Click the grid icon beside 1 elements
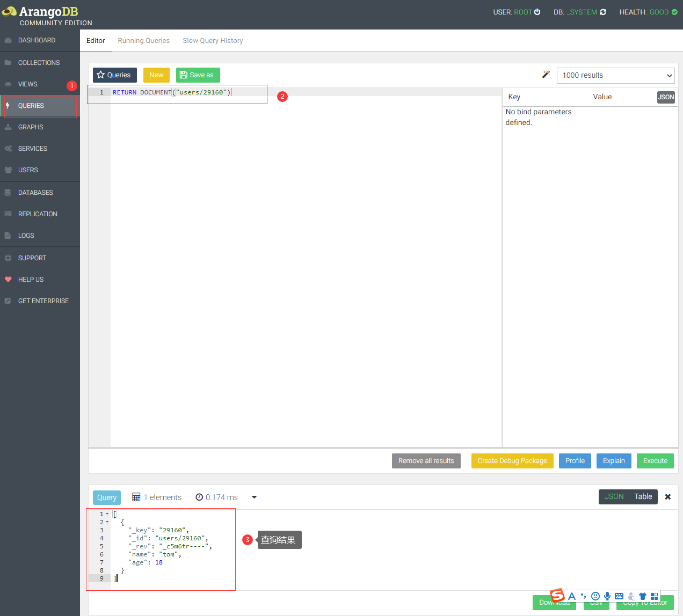 tap(136, 497)
